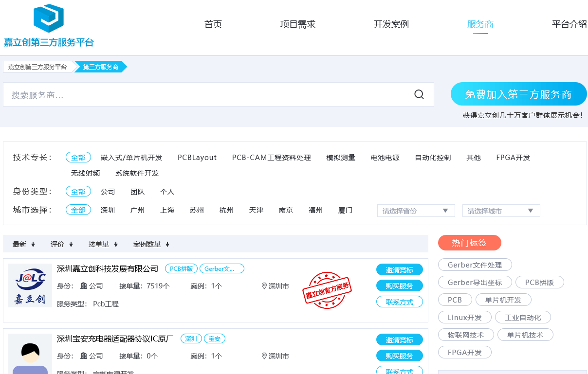Open the 请选择城市 dropdown
588x374 pixels.
pyautogui.click(x=501, y=211)
